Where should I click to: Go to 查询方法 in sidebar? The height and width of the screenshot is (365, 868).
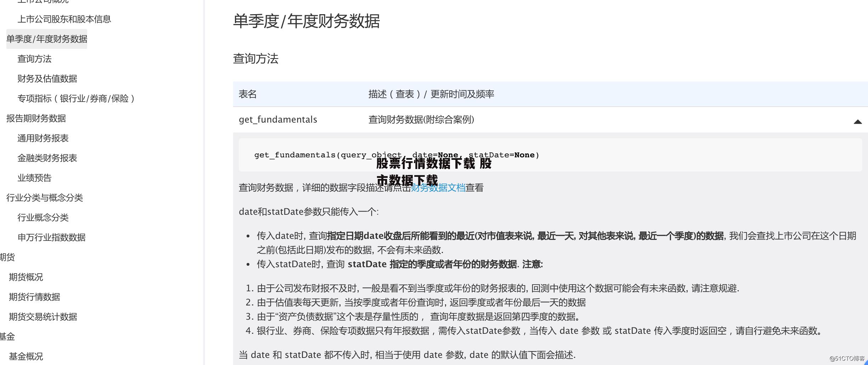[34, 59]
